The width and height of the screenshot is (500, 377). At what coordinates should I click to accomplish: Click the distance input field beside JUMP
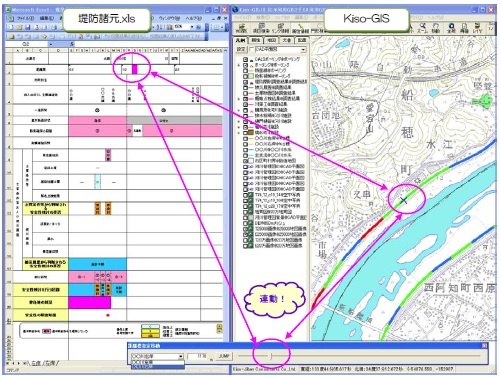[x=197, y=356]
